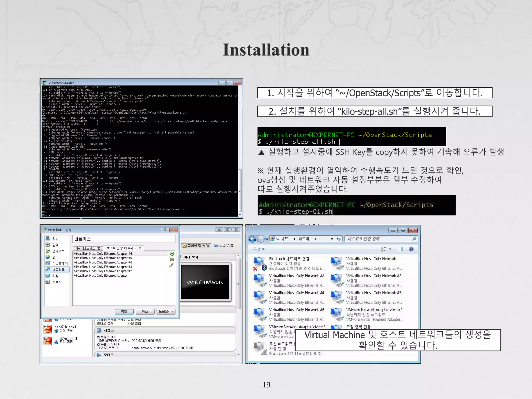Select the 디스플레이 settings category
The width and height of the screenshot is (532, 399).
coord(59,263)
